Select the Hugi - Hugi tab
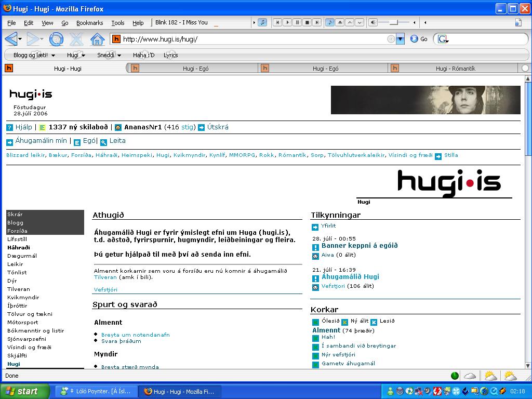This screenshot has height=399, width=532. pyautogui.click(x=64, y=69)
